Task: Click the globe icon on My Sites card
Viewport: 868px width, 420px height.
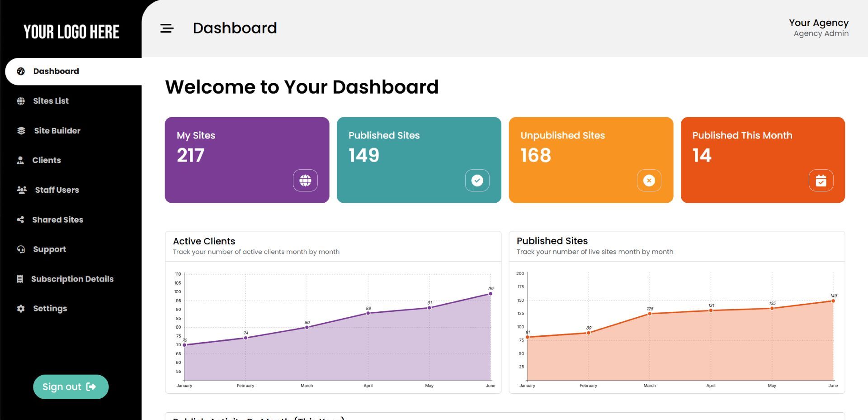Action: (x=305, y=181)
